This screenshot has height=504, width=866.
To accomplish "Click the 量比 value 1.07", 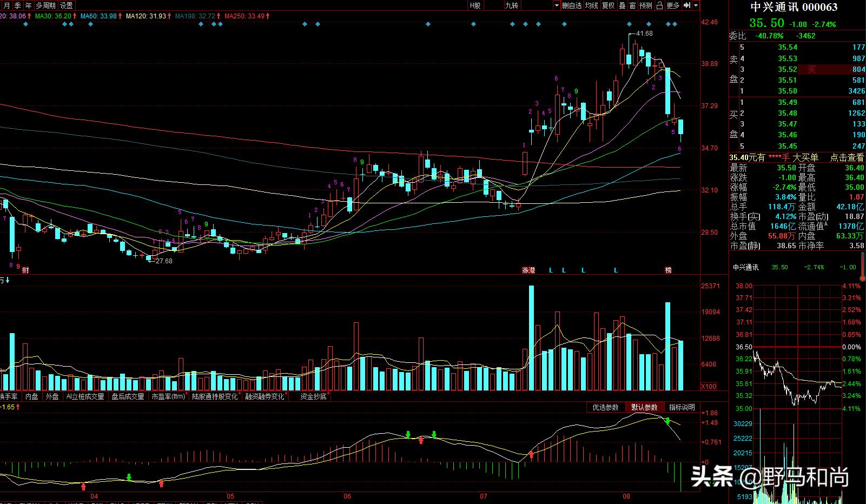I will pos(856,197).
